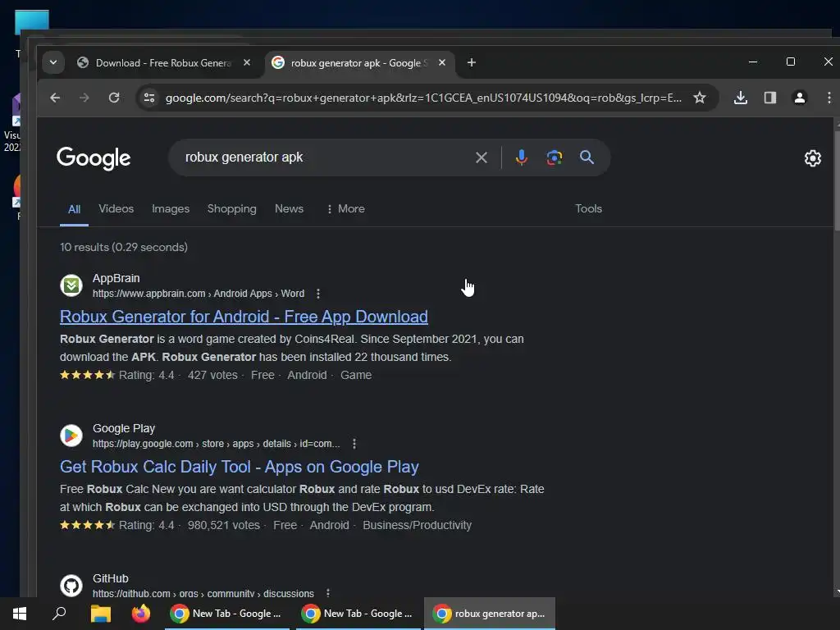Viewport: 840px width, 630px height.
Task: Close the Download Free Robux tab
Action: [x=246, y=62]
